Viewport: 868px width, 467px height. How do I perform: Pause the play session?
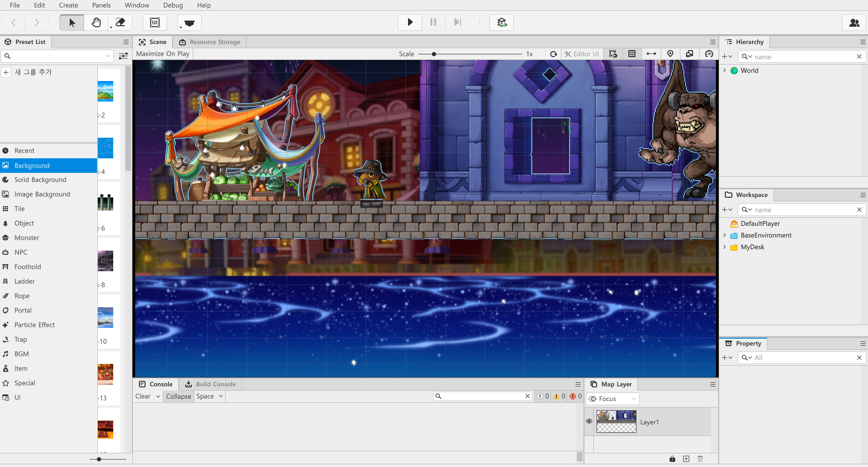pyautogui.click(x=433, y=22)
